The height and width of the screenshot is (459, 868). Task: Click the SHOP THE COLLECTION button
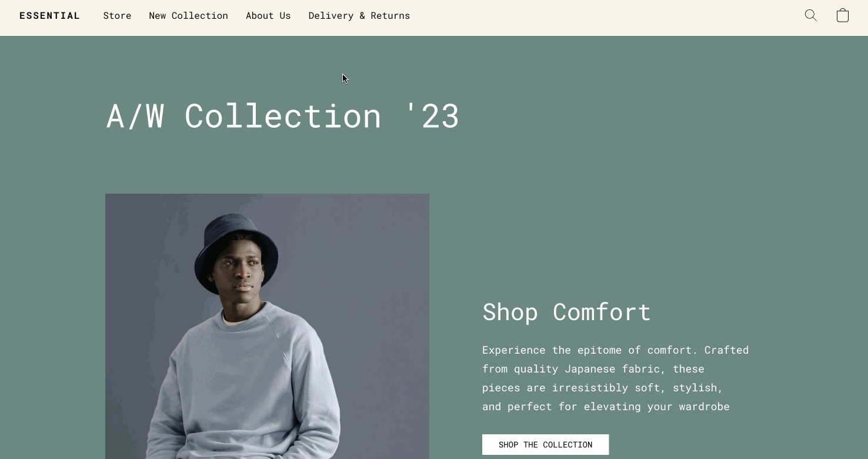(545, 444)
